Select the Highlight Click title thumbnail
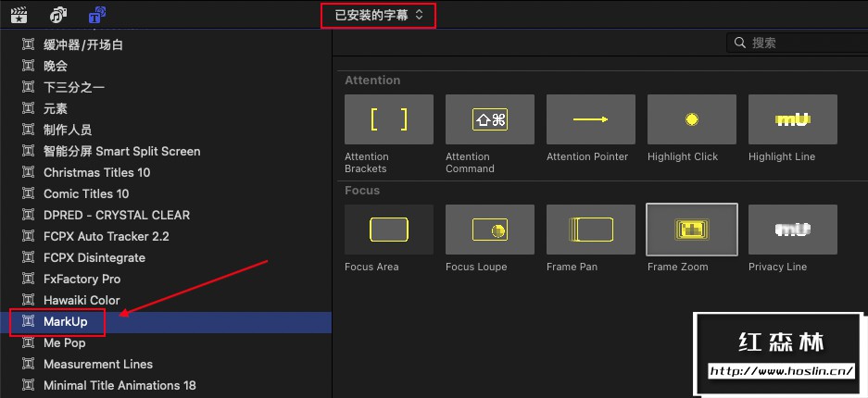This screenshot has width=868, height=398. click(692, 119)
